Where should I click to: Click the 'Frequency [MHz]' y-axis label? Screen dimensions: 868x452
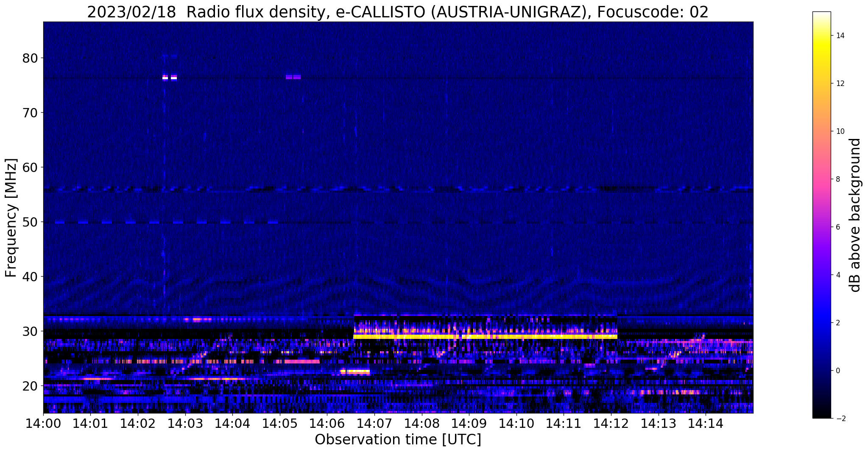[11, 218]
